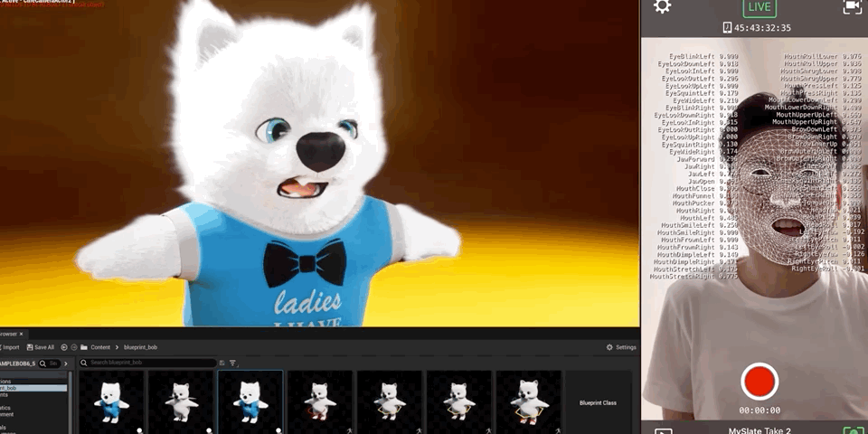
Task: Select second white bear asset thumbnail
Action: (x=181, y=401)
